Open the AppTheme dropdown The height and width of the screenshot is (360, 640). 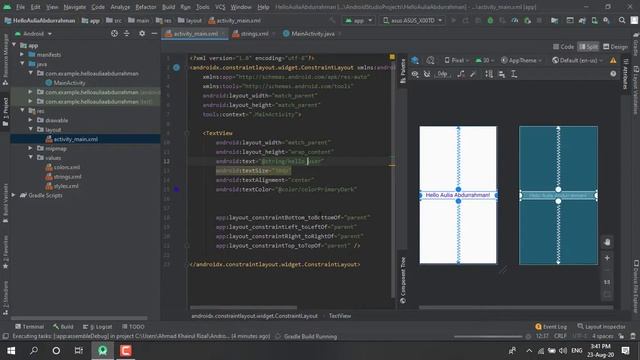[x=522, y=60]
